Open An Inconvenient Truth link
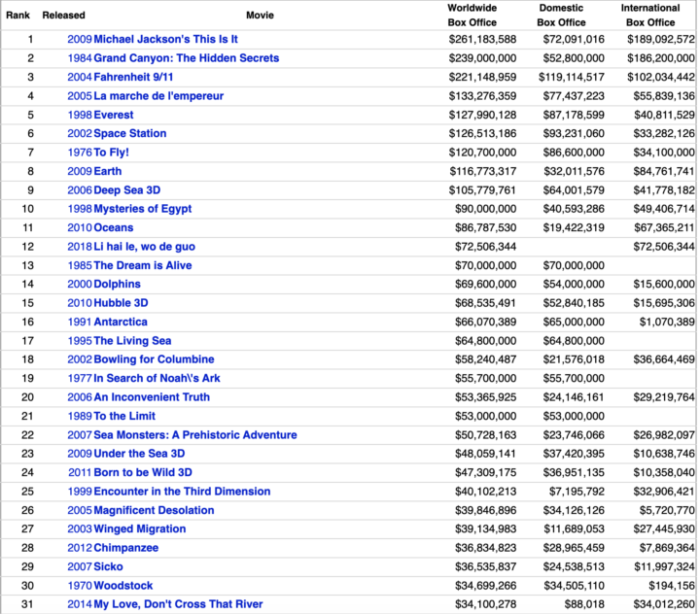Screen dimensions: 700x614 pos(152,397)
